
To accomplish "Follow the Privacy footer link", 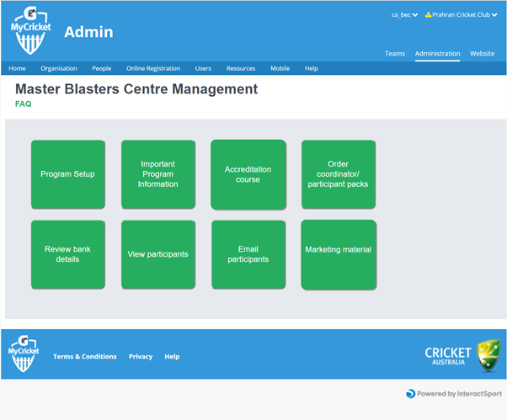I will [x=141, y=357].
